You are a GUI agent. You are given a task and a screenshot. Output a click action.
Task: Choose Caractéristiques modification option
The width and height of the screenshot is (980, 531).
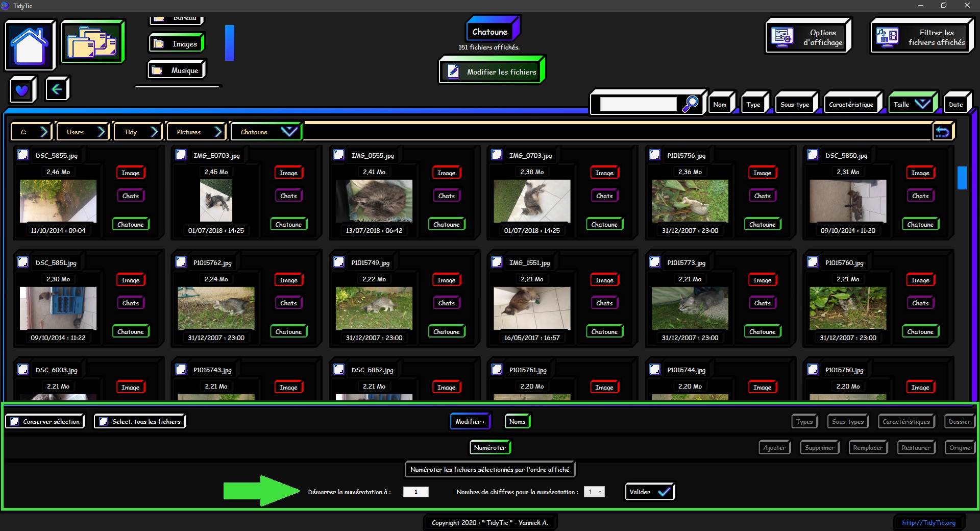pyautogui.click(x=906, y=421)
